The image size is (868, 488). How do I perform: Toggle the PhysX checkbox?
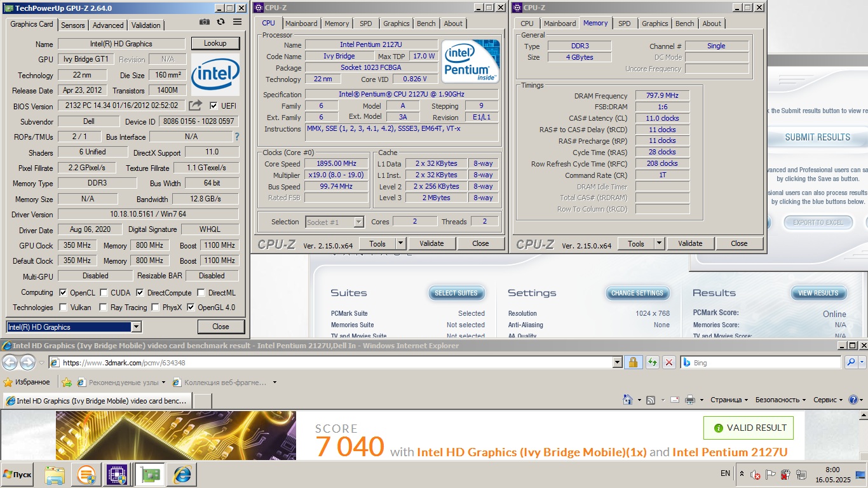155,308
